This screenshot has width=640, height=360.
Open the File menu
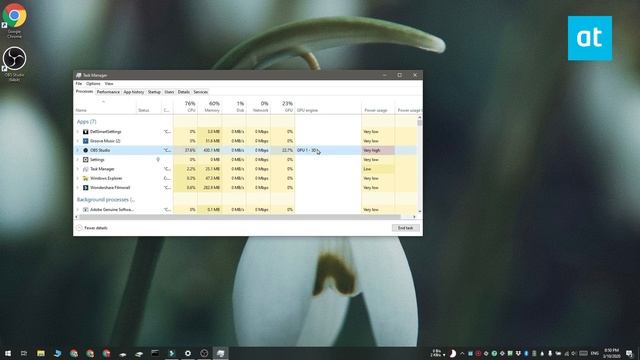point(79,84)
